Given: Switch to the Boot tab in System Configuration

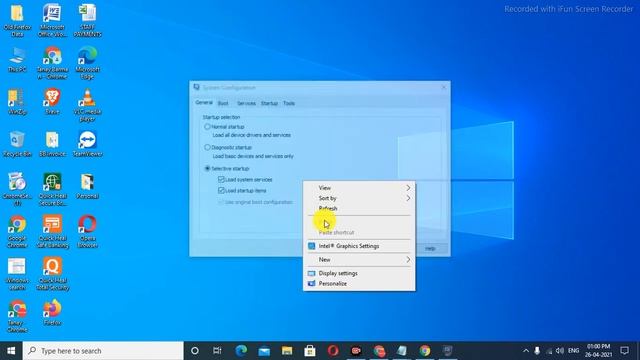Looking at the screenshot, I should point(223,103).
